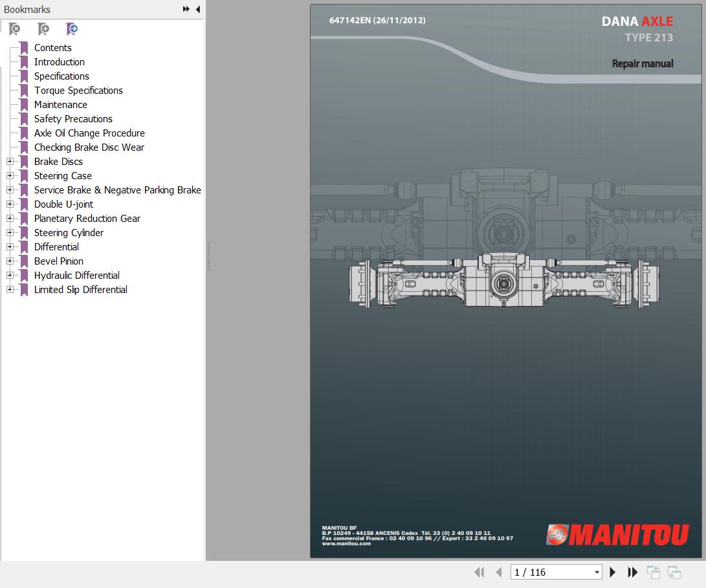Click the axle drawing on the cover page
The image size is (706, 588).
pos(504,280)
